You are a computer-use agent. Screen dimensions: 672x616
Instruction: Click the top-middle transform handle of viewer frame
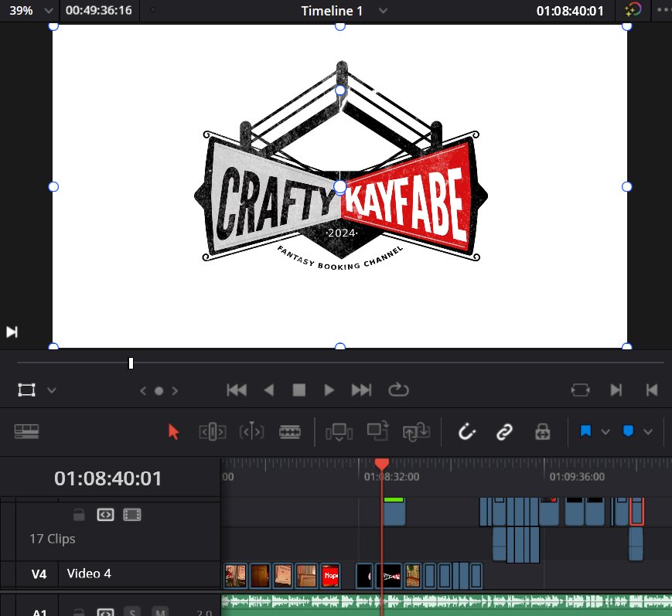coord(339,26)
